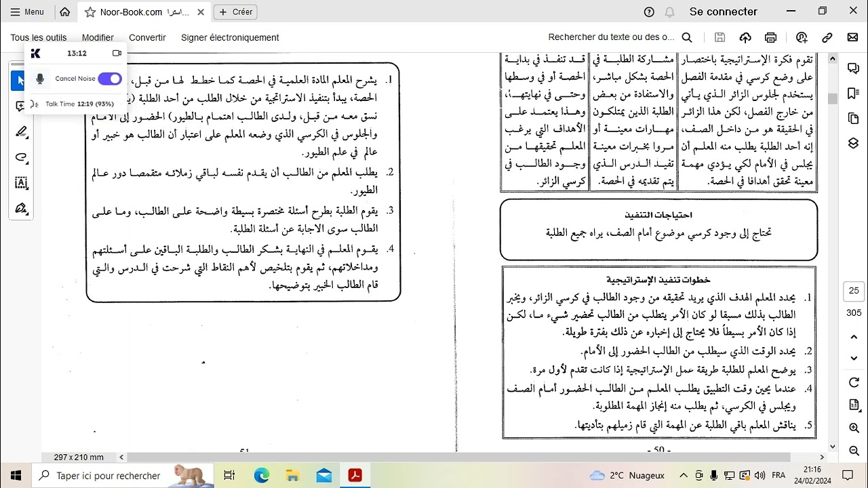
Task: Open the bookmarks panel icon
Action: (x=854, y=94)
